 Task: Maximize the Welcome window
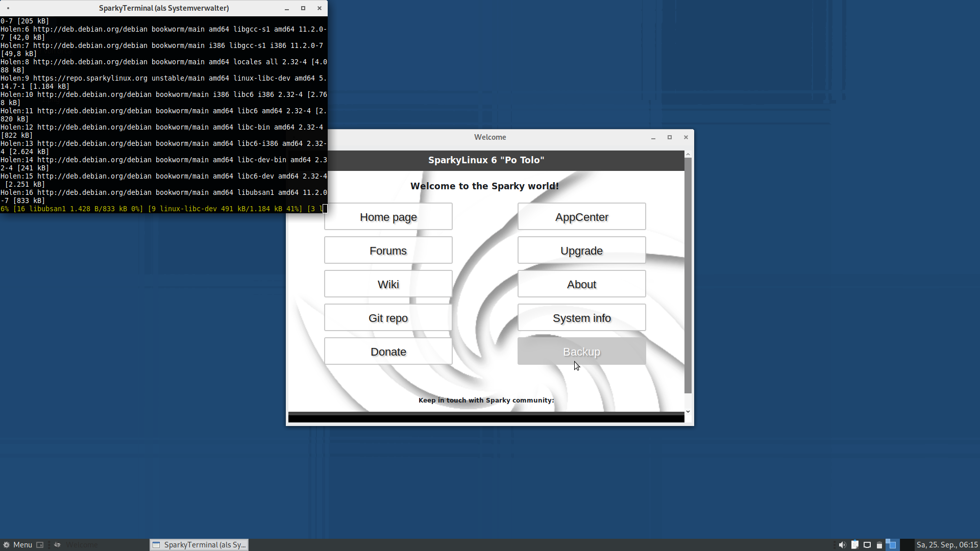pos(670,137)
